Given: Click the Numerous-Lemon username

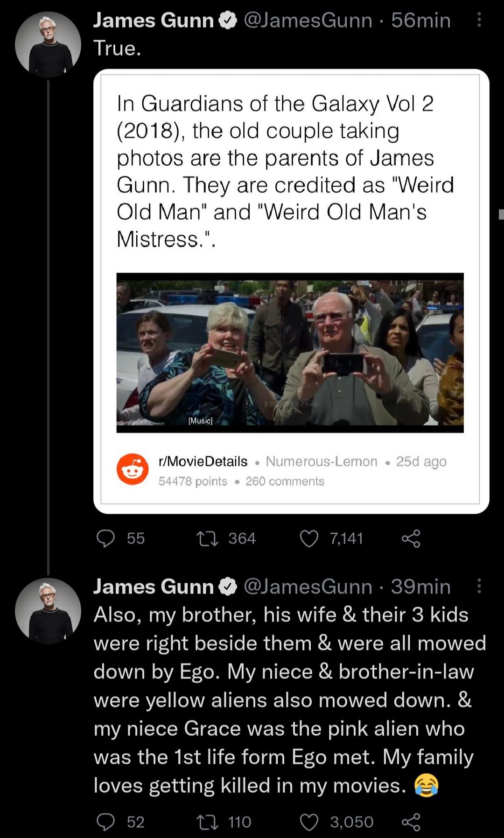Looking at the screenshot, I should 321,461.
